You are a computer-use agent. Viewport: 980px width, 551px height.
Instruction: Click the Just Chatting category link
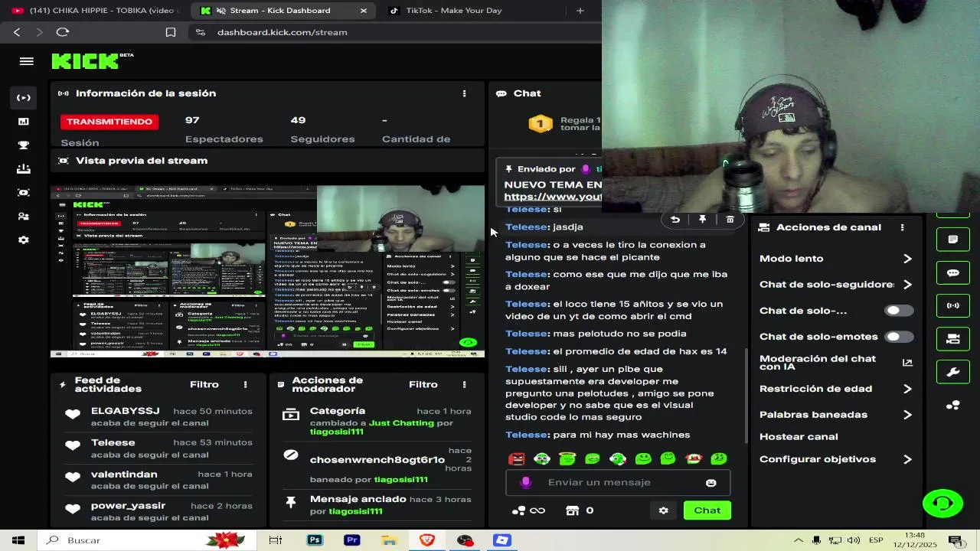click(401, 422)
